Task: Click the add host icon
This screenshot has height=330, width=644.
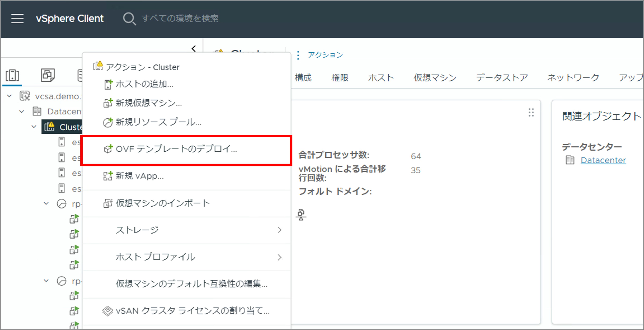Action: (x=108, y=84)
